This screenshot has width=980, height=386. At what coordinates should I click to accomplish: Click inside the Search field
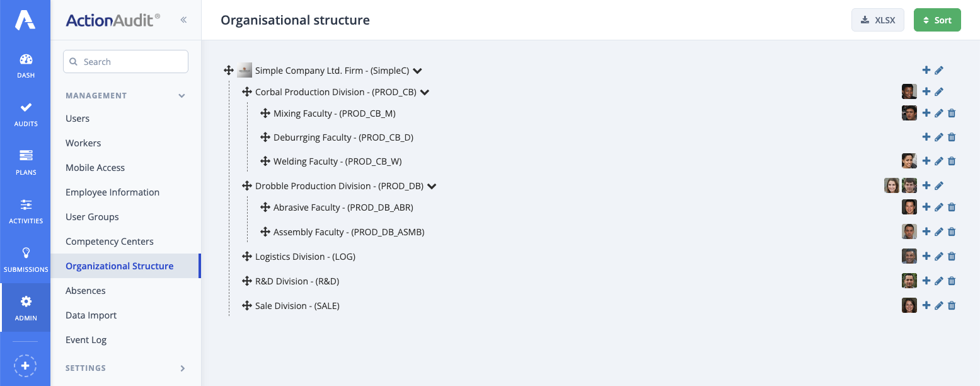click(125, 61)
